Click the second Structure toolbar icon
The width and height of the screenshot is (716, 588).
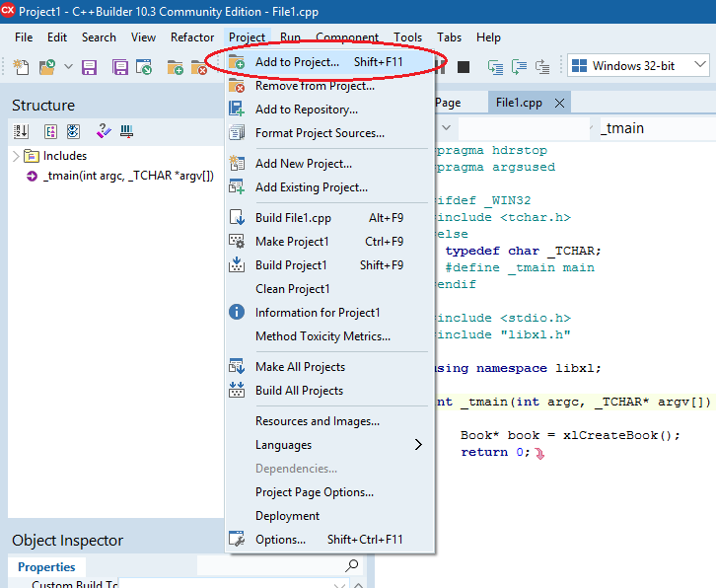click(x=50, y=131)
